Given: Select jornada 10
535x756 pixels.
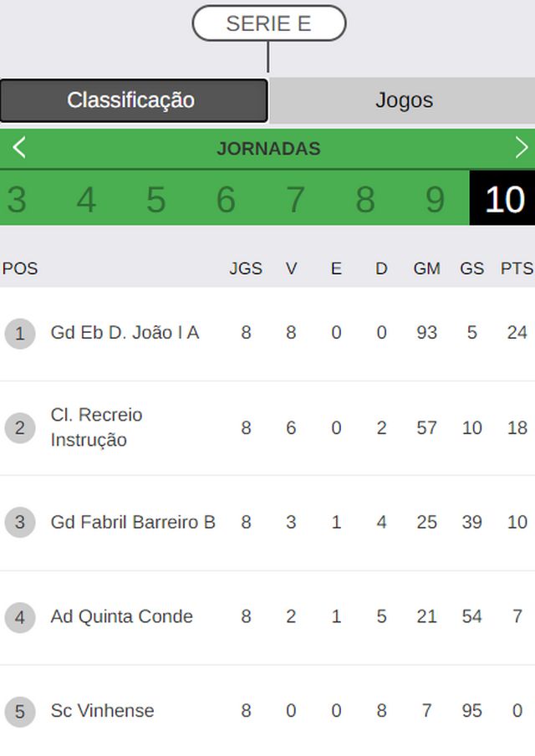Looking at the screenshot, I should click(x=502, y=198).
